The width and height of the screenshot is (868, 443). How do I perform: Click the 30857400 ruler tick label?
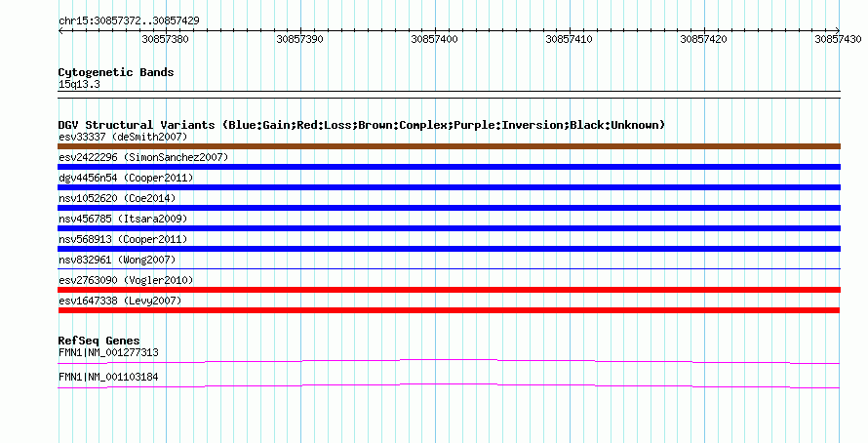[434, 39]
